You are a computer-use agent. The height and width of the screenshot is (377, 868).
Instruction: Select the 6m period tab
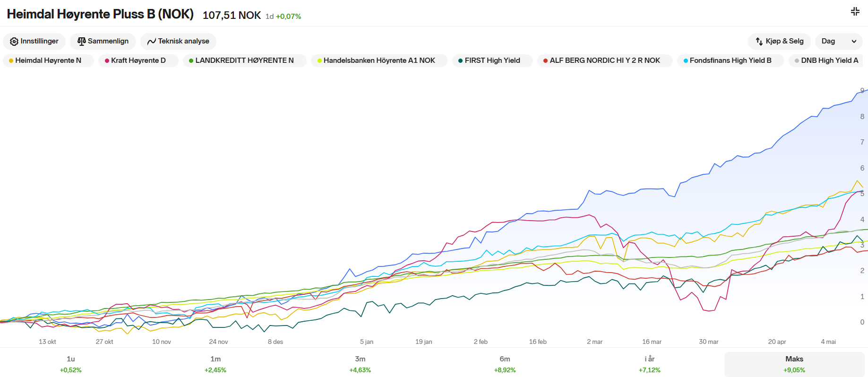point(505,364)
